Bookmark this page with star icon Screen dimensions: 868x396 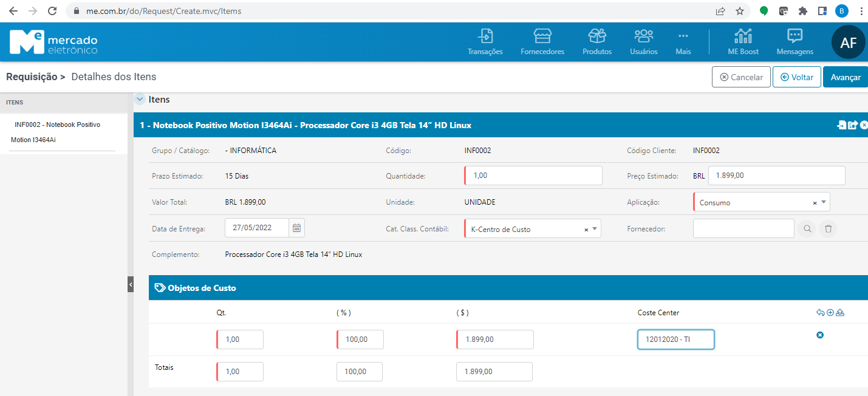[x=740, y=11]
